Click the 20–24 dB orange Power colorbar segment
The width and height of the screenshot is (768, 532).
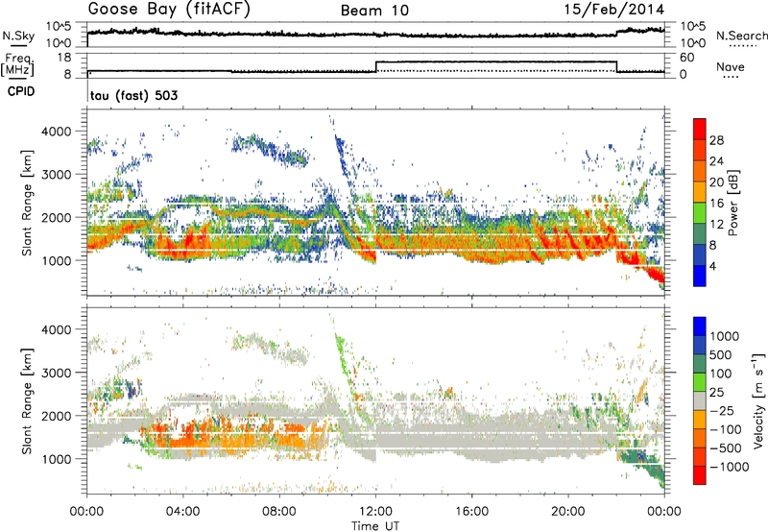pos(700,171)
